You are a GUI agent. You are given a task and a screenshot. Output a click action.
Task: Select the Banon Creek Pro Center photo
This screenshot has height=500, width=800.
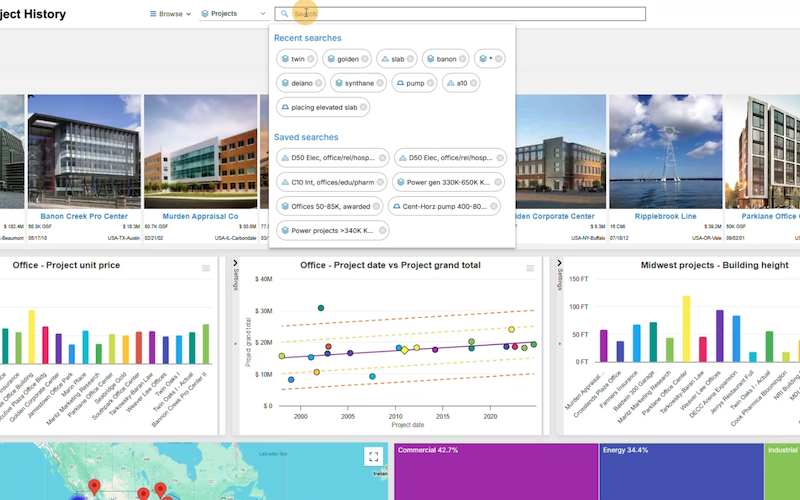click(x=84, y=152)
